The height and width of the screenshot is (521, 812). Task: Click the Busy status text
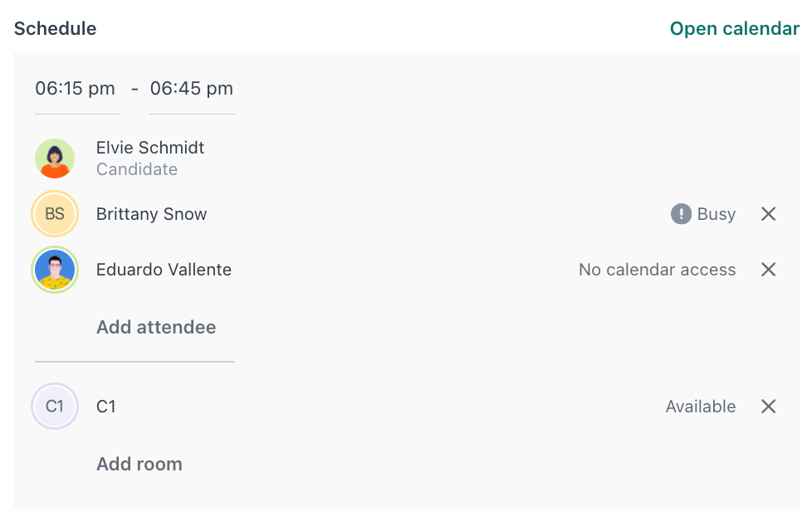716,214
